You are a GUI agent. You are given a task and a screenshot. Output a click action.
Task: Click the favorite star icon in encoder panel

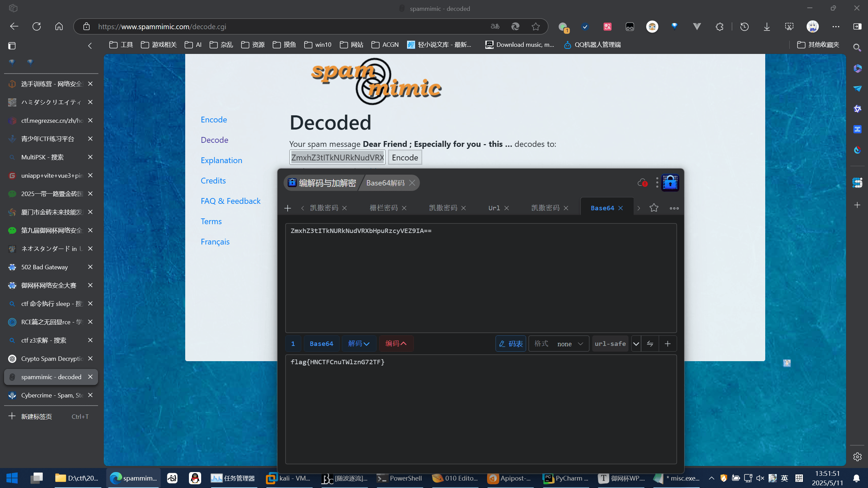tap(654, 208)
